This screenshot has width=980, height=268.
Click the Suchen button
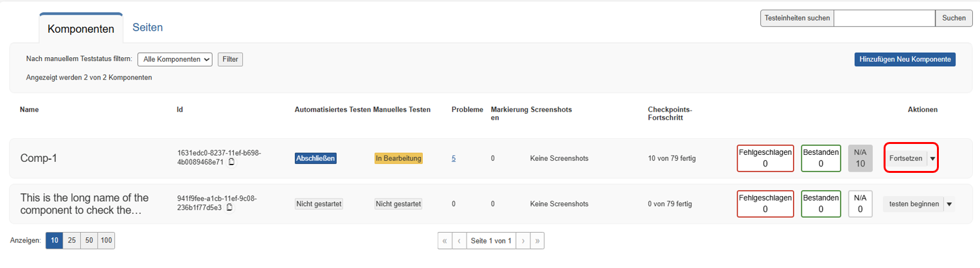click(954, 19)
